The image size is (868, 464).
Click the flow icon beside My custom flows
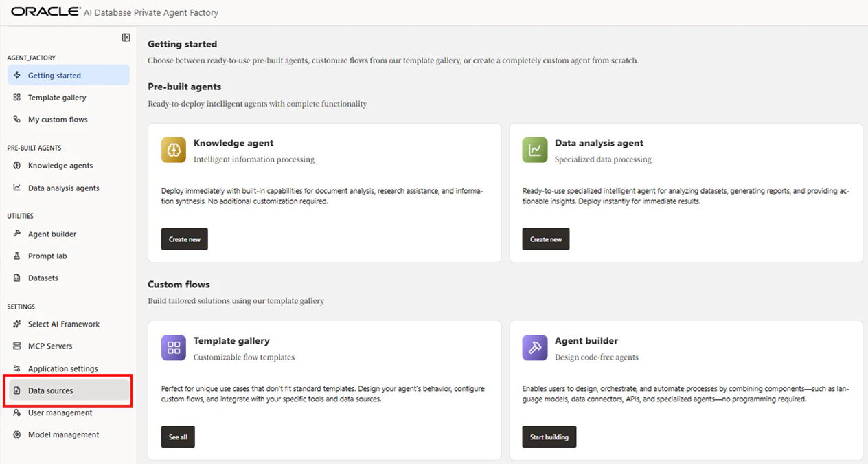click(x=17, y=120)
